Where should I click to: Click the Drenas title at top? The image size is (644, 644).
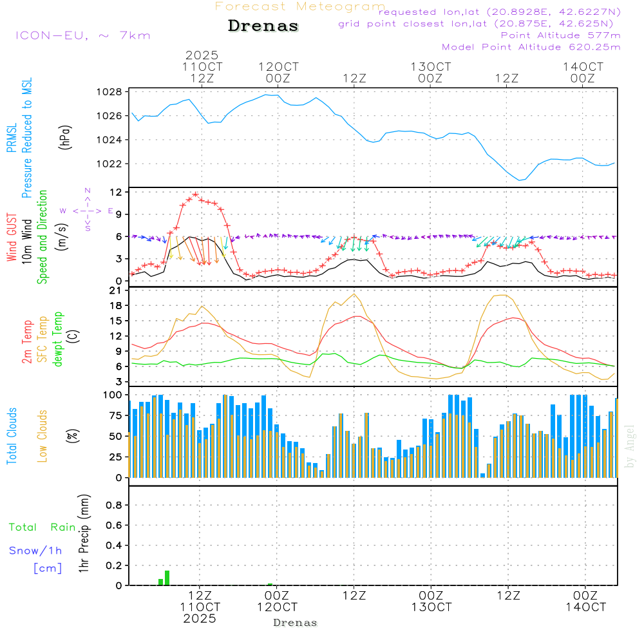263,26
